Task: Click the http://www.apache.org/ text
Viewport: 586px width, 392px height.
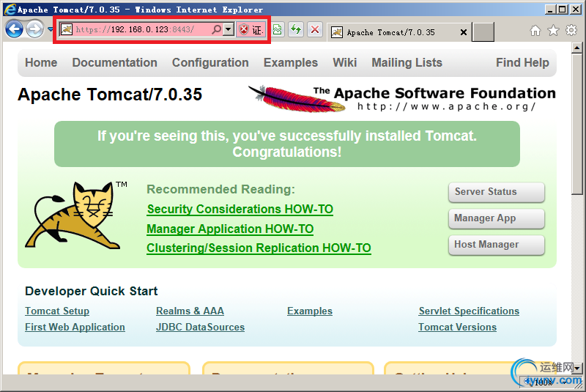Action: [x=447, y=106]
